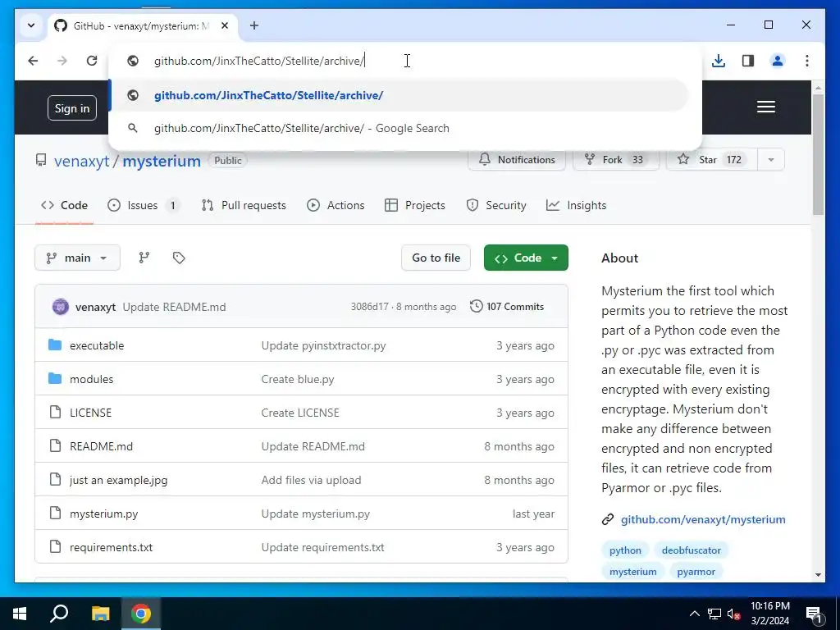
Task: Click the deobfuscator topic tag
Action: [x=691, y=550]
